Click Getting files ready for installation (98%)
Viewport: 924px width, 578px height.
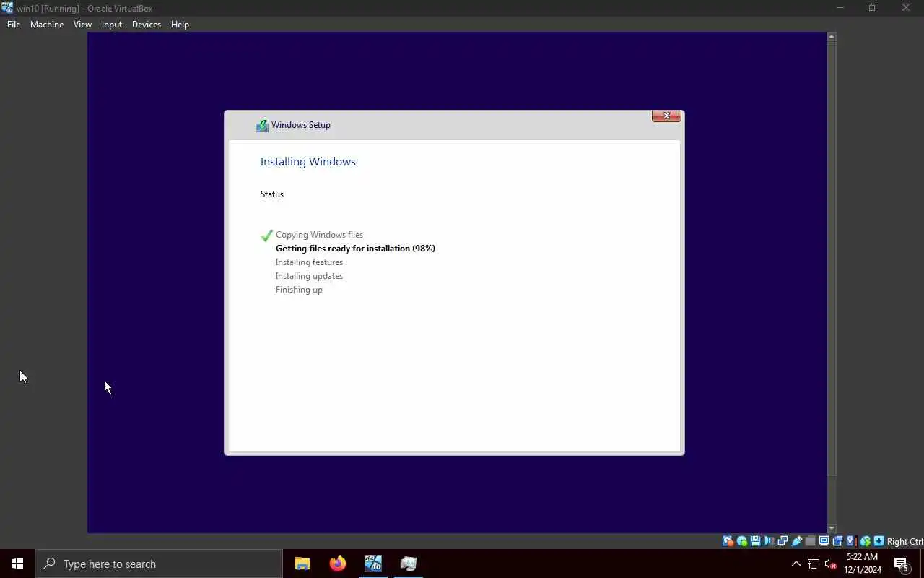pyautogui.click(x=355, y=249)
